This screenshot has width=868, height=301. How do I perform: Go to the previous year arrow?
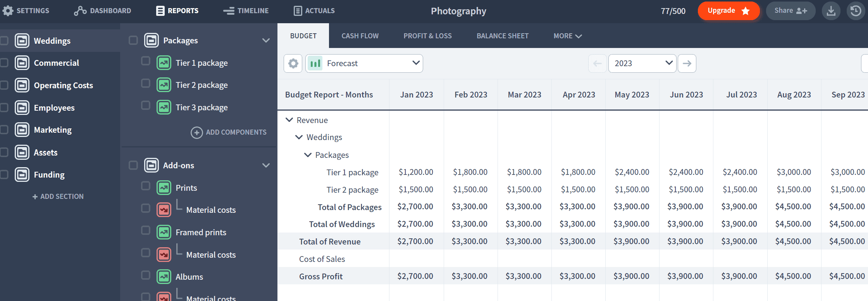point(597,63)
